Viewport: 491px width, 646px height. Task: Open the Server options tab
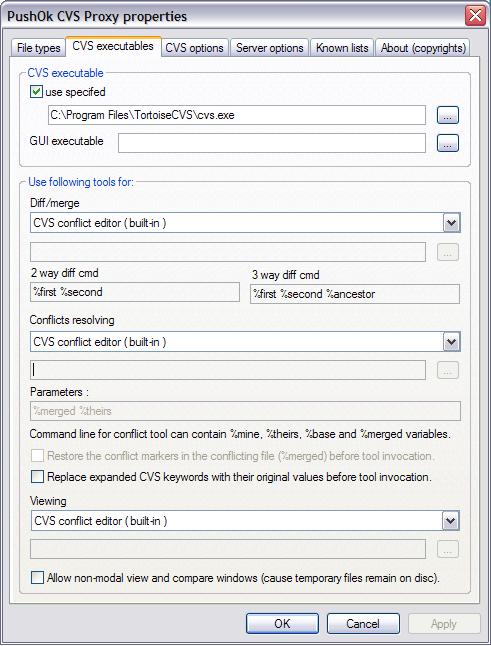point(269,48)
